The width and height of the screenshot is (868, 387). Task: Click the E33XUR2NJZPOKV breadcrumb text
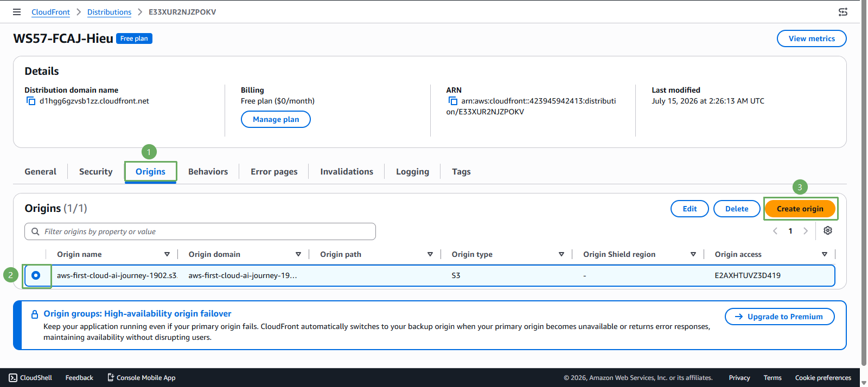tap(182, 12)
